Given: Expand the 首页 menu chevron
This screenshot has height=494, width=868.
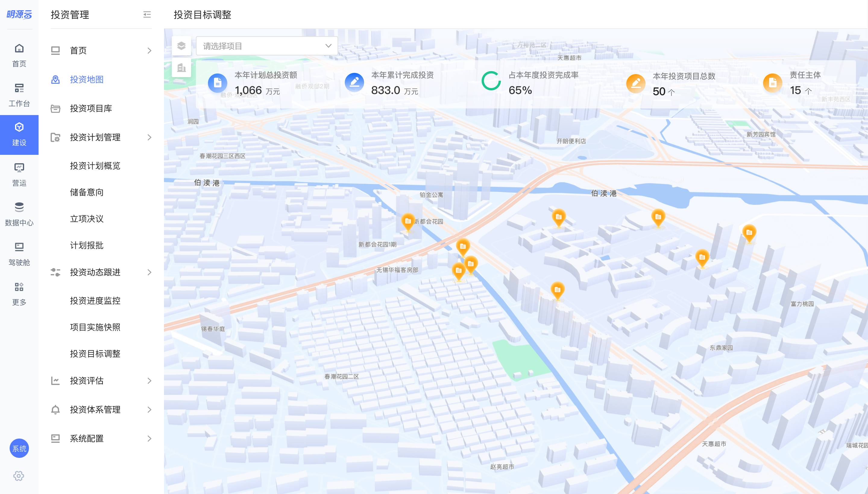Looking at the screenshot, I should [149, 51].
